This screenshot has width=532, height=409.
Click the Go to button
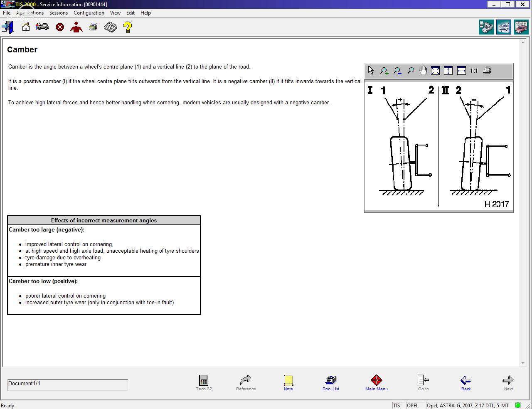pyautogui.click(x=424, y=383)
